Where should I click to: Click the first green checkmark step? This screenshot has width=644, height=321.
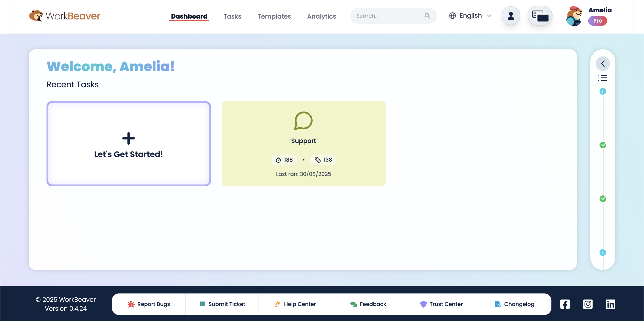[603, 145]
